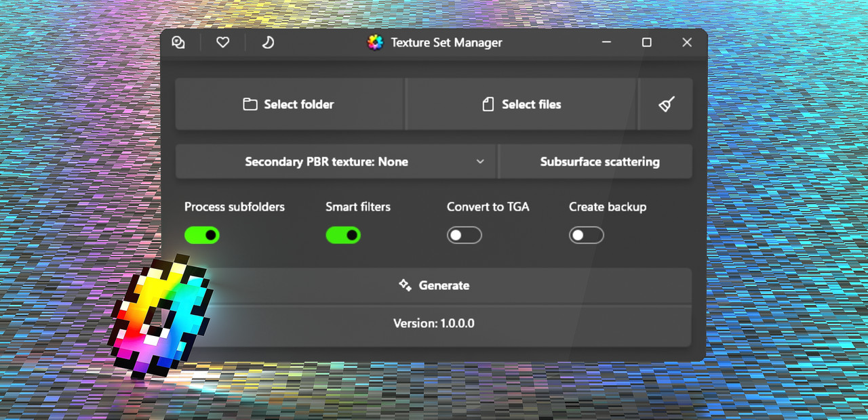Clear selection using the broom icon
The width and height of the screenshot is (868, 420).
click(665, 104)
